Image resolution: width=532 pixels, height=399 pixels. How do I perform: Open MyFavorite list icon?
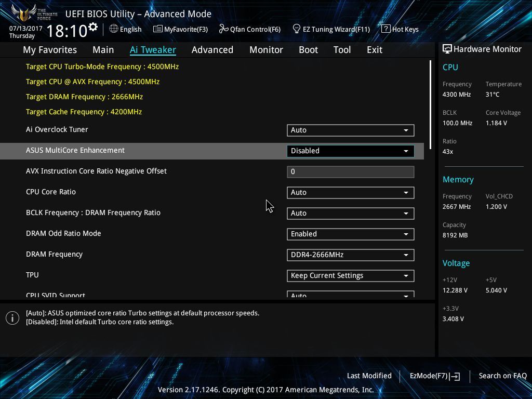158,29
